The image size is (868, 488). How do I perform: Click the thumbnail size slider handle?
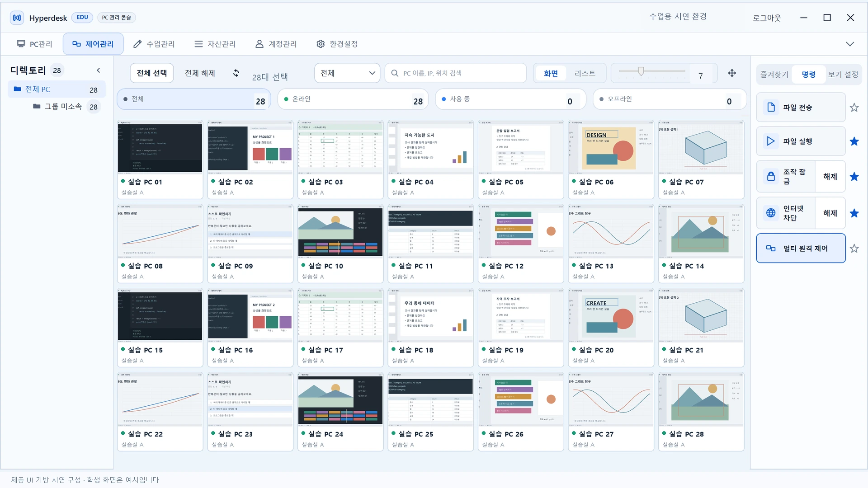641,71
